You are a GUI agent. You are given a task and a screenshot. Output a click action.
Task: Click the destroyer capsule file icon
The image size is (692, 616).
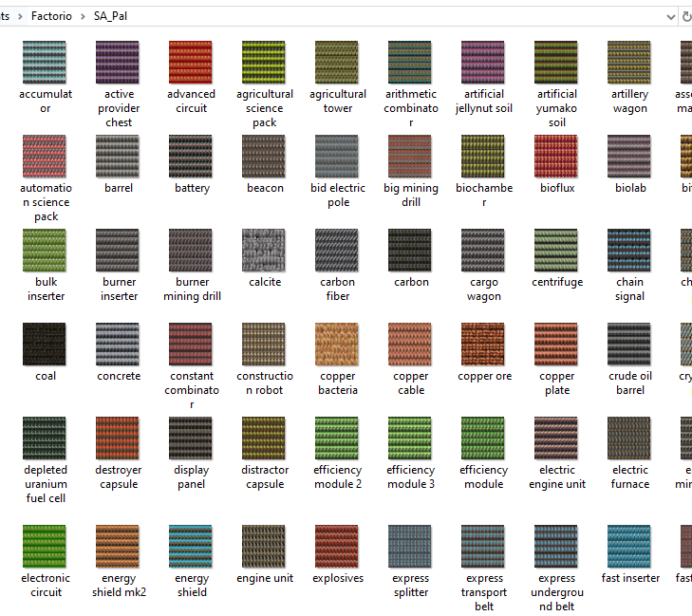pos(118,439)
